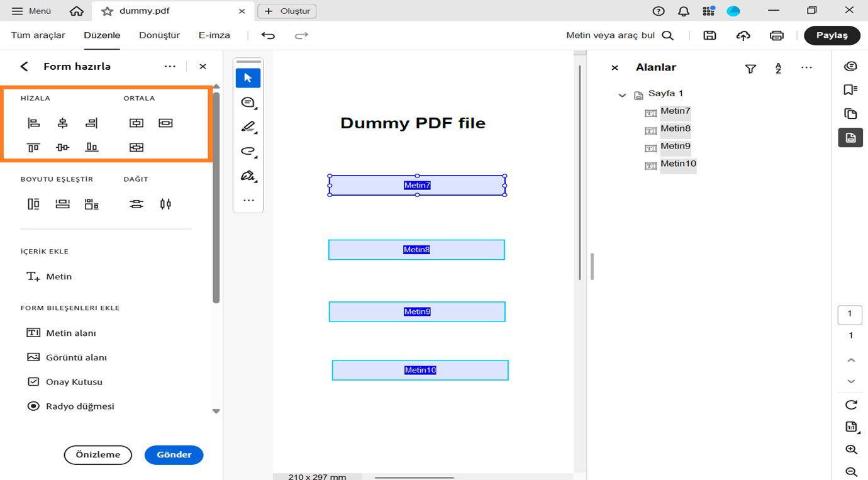The height and width of the screenshot is (480, 868).
Task: Click ORTALA icon with vertical center line only
Action: (136, 123)
